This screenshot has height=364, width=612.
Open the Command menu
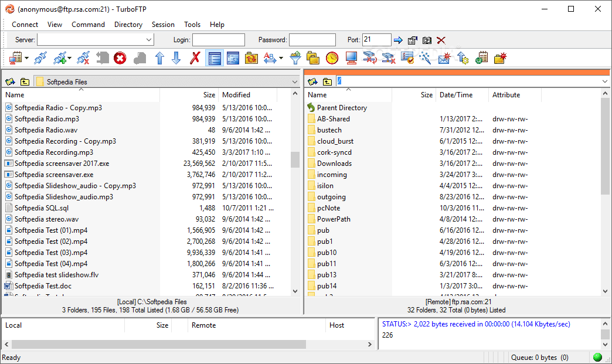[88, 25]
